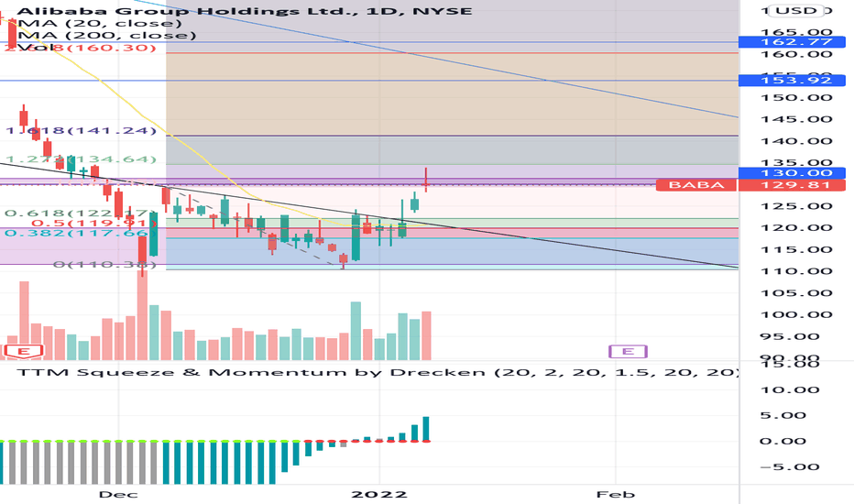This screenshot has height=504, width=854.
Task: Select the MA (200, close) indicator legend
Action: [x=106, y=36]
